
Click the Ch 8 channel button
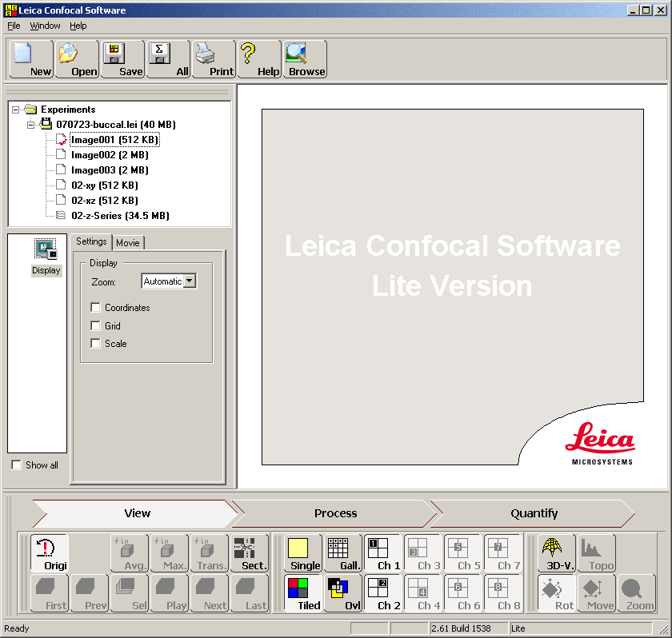click(x=503, y=593)
